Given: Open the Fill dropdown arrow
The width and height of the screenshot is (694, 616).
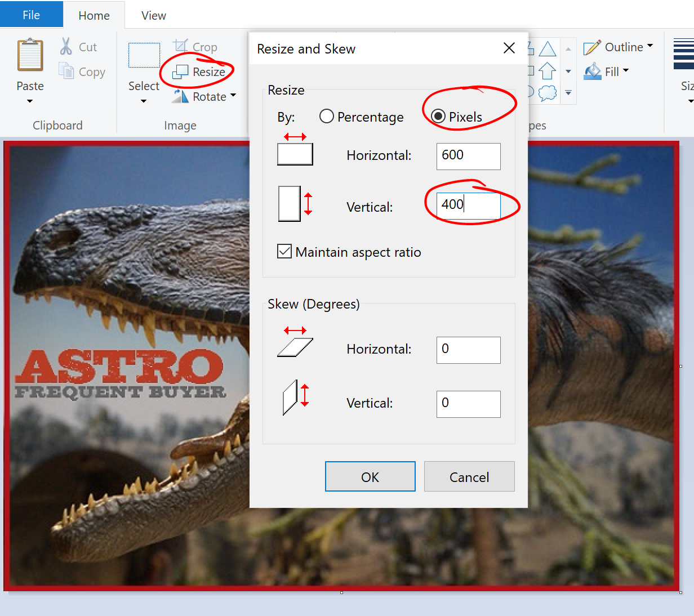Looking at the screenshot, I should tap(626, 70).
